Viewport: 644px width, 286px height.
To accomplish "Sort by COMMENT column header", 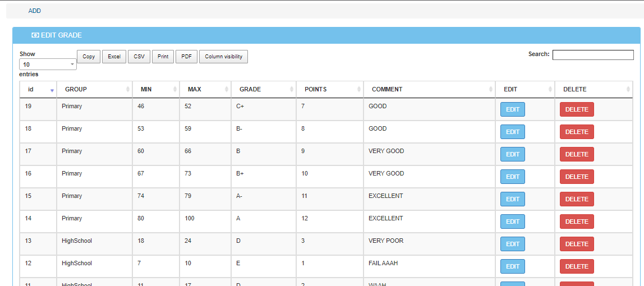I will tap(387, 89).
